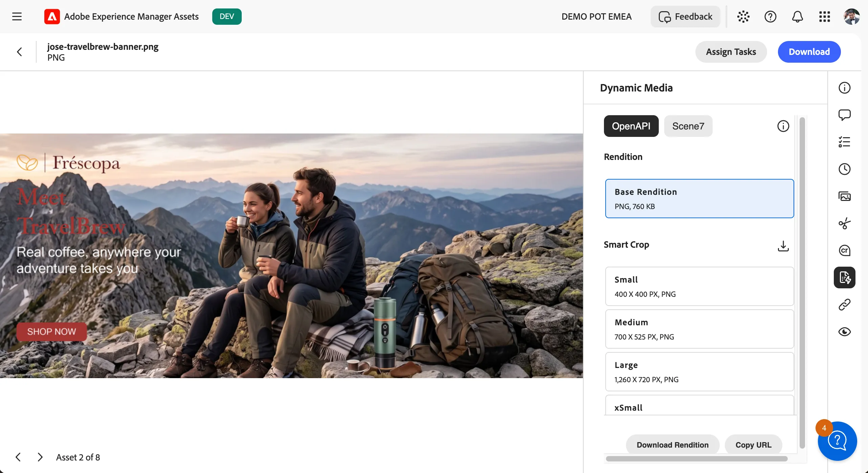Click the Assign Tasks button
The height and width of the screenshot is (473, 868).
731,52
